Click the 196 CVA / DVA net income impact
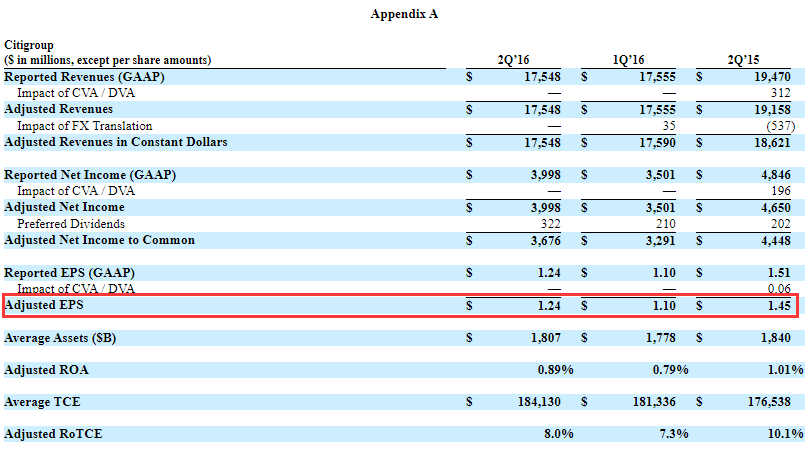This screenshot has height=456, width=811. coord(780,191)
